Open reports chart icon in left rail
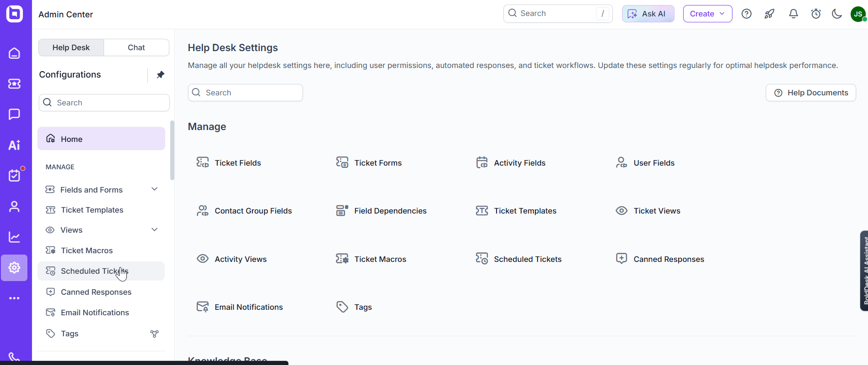Image resolution: width=868 pixels, height=365 pixels. (14, 237)
